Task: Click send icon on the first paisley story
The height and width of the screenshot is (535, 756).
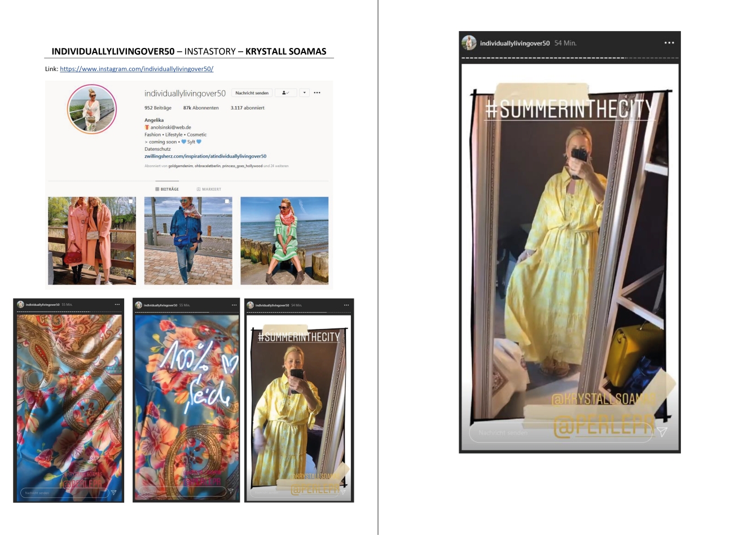Action: point(113,493)
